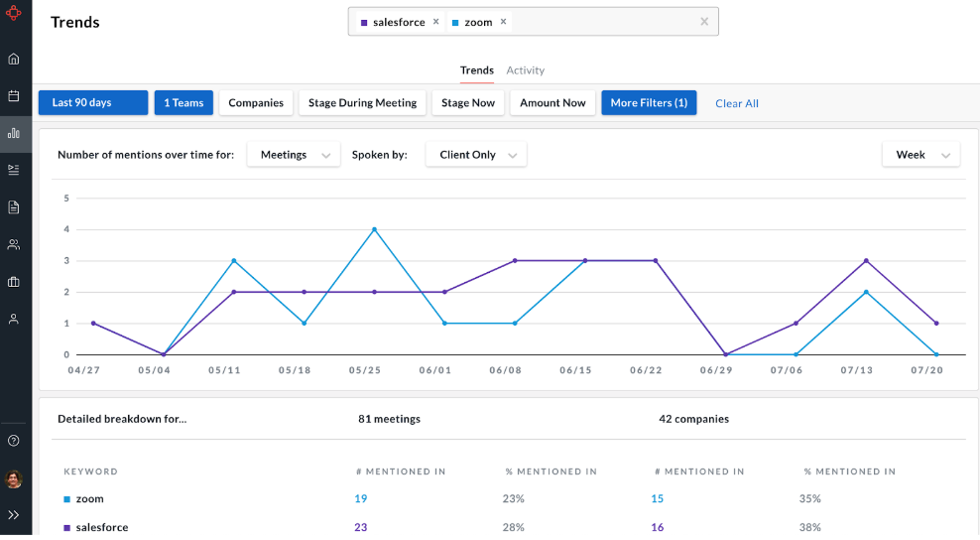
Task: Switch to the Trends tab
Action: (477, 70)
